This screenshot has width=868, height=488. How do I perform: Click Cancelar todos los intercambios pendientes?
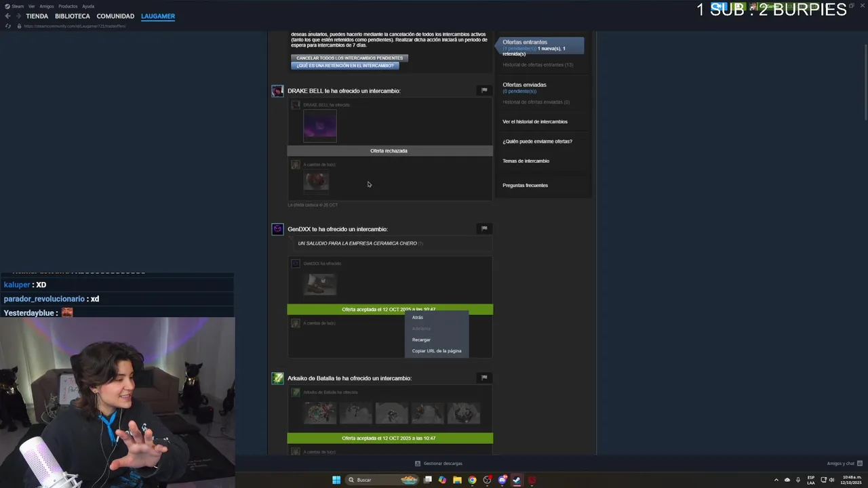coord(349,58)
